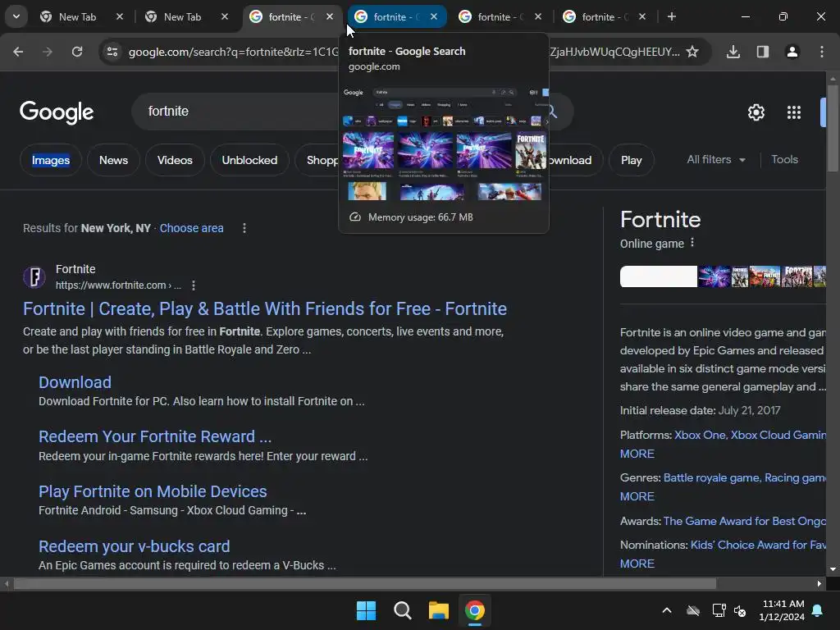Click horizontal scrollbar right arrow
The image size is (840, 630).
[x=819, y=583]
